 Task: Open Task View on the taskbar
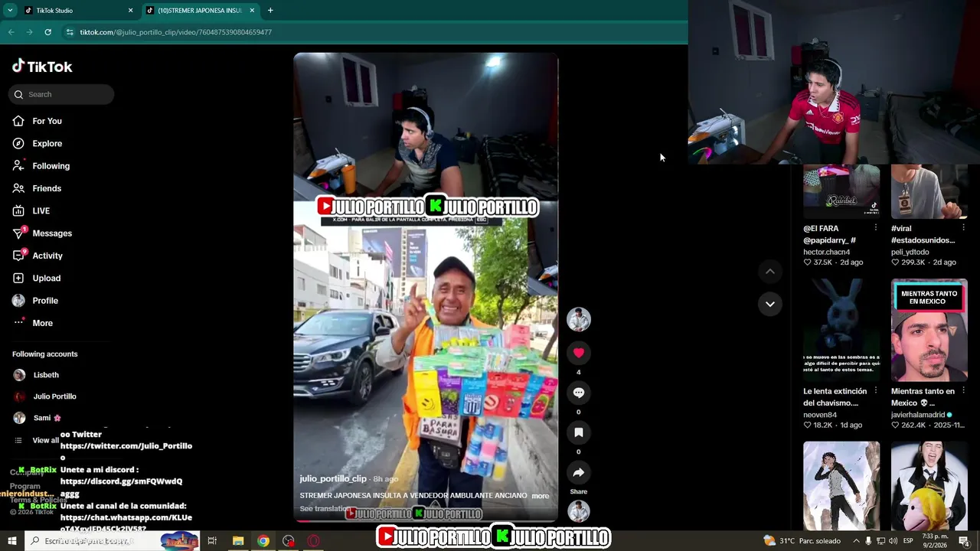tap(212, 541)
